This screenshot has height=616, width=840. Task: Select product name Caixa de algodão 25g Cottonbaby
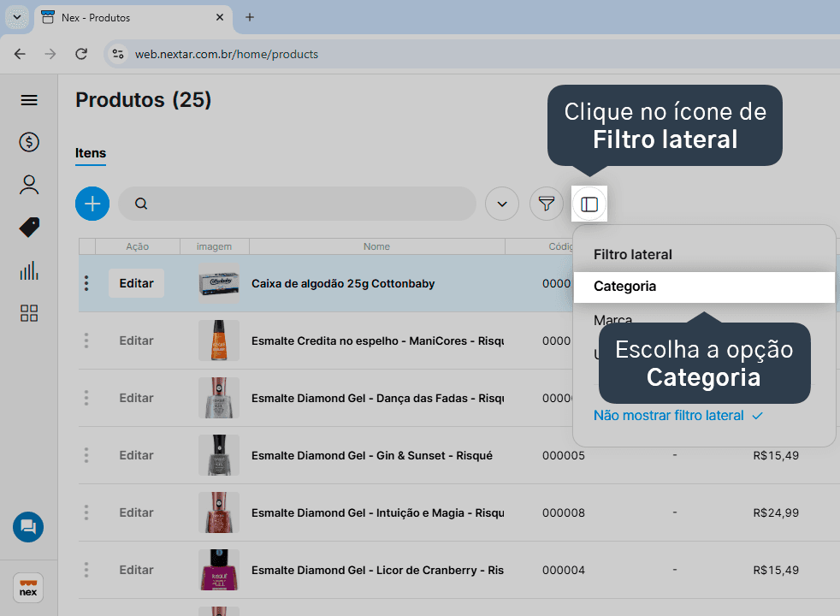(343, 283)
